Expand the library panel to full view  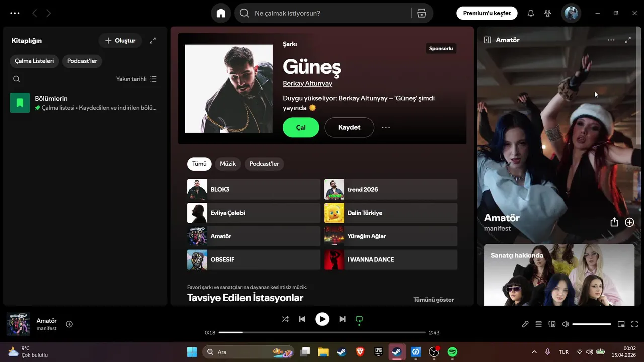[x=153, y=40]
